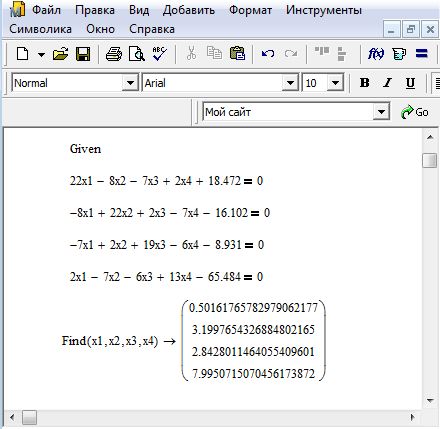The image size is (440, 429).
Task: Open the Insert Function f(x) icon
Action: (x=376, y=54)
